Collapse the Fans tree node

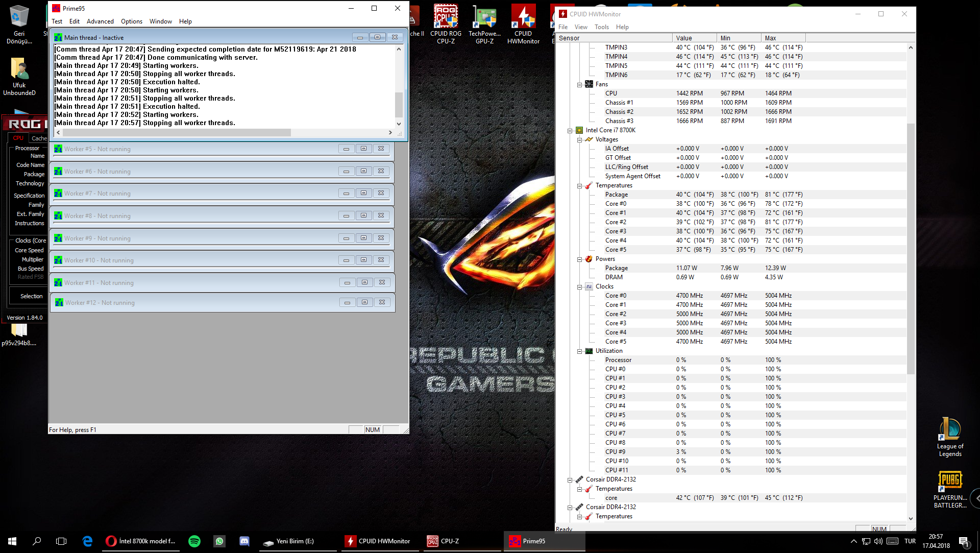[x=580, y=85]
